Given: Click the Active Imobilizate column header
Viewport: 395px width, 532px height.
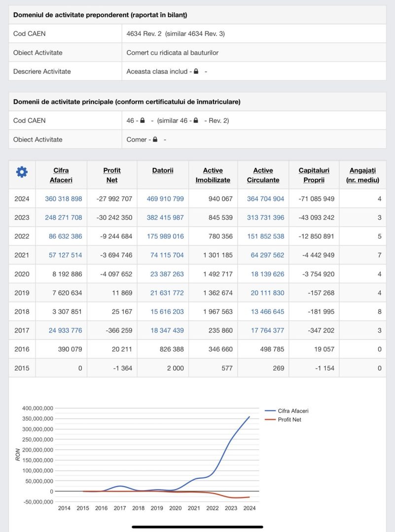Looking at the screenshot, I should pyautogui.click(x=213, y=175).
